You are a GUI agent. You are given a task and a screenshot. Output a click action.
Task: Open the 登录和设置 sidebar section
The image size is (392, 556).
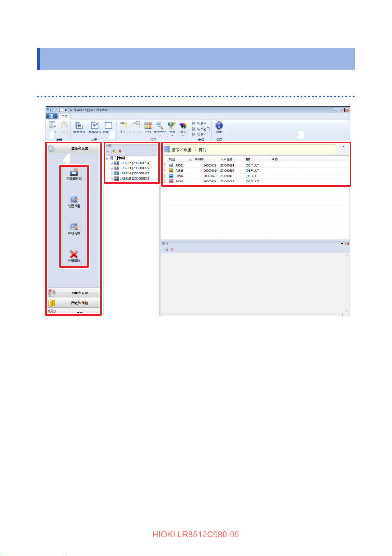point(74,148)
